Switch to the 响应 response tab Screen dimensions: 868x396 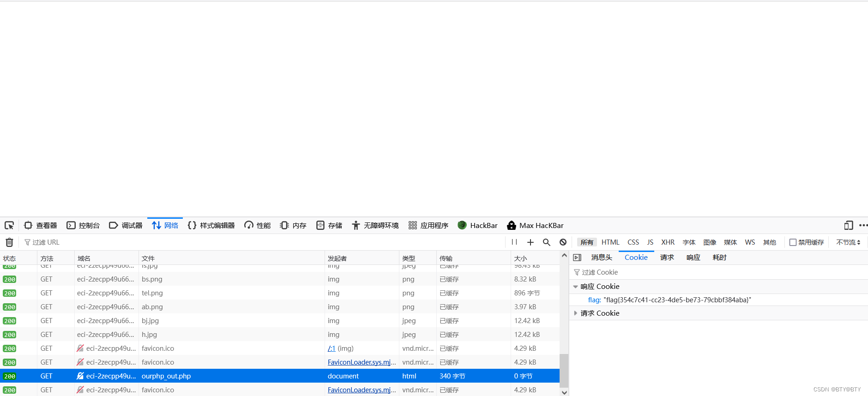coord(693,258)
